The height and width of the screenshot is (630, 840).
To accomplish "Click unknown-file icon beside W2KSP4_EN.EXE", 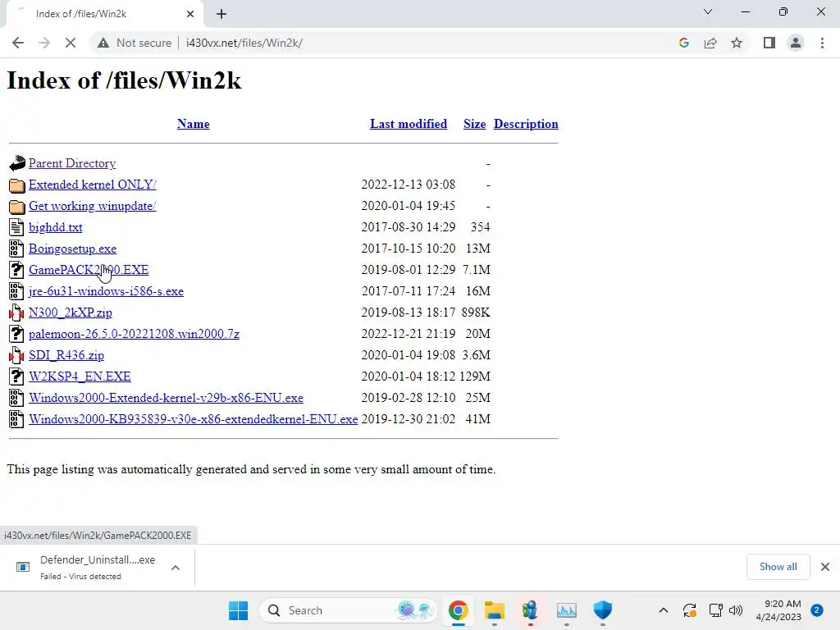I will [x=16, y=377].
